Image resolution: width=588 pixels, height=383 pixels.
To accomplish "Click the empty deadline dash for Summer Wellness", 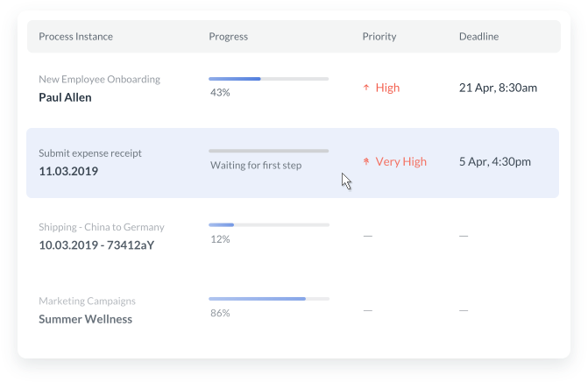I will [464, 310].
